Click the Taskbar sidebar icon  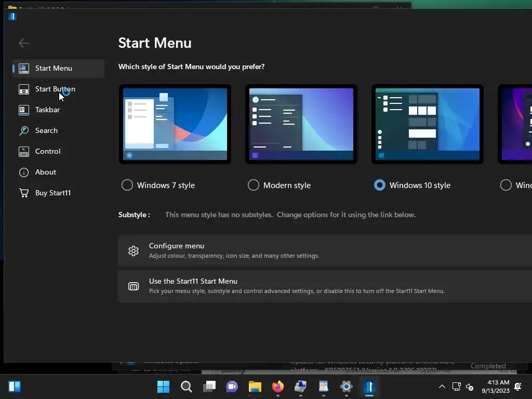point(24,110)
